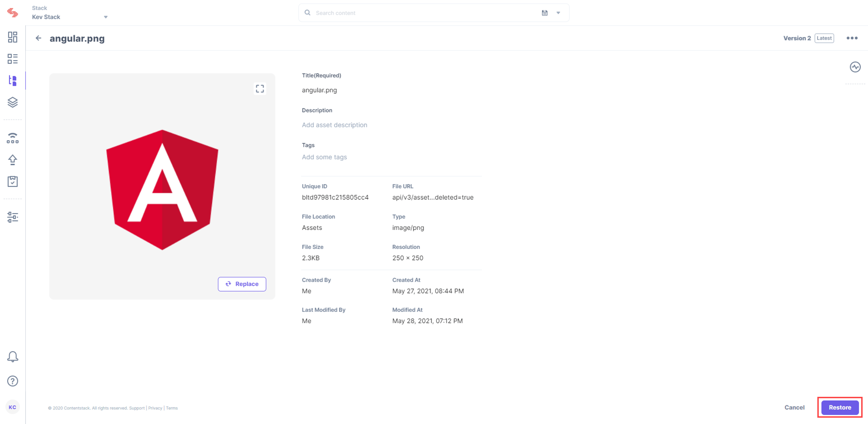Open the Releases upload arrow icon
Image resolution: width=868 pixels, height=424 pixels.
click(x=12, y=160)
